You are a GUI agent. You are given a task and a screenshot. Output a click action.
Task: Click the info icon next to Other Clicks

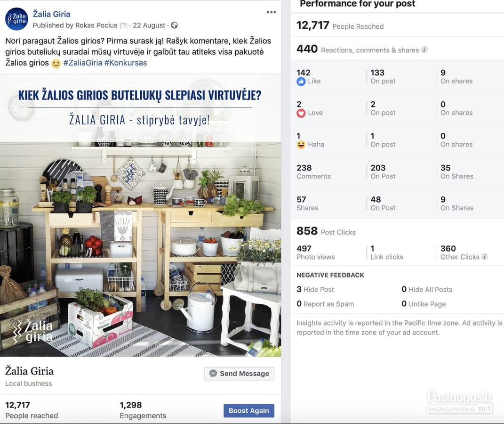click(x=484, y=256)
